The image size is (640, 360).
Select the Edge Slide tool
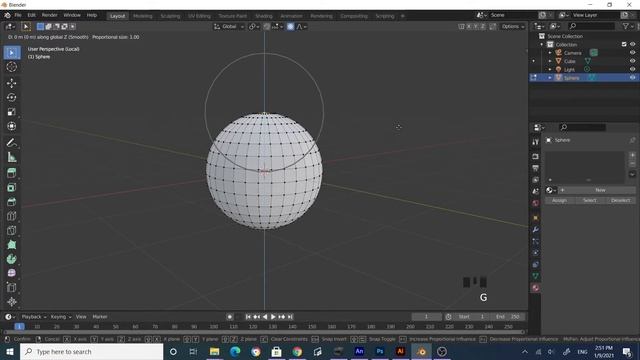(11, 287)
